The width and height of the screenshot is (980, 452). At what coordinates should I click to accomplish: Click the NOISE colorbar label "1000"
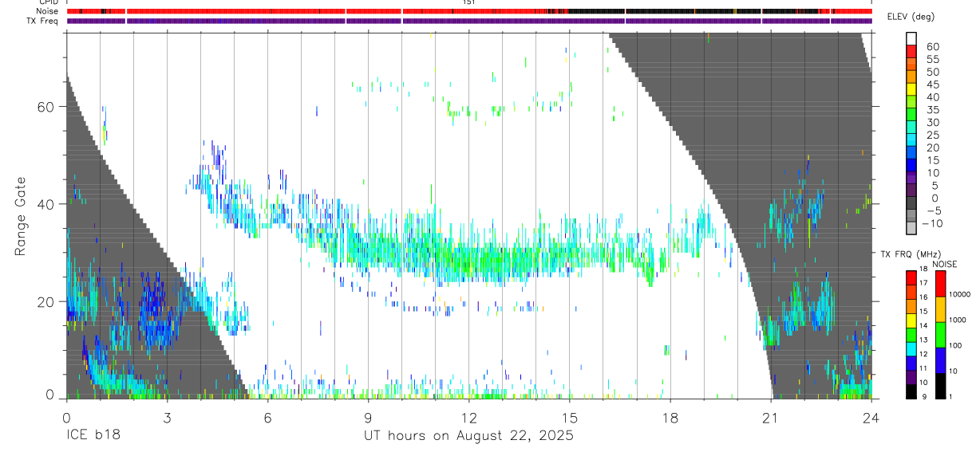958,320
